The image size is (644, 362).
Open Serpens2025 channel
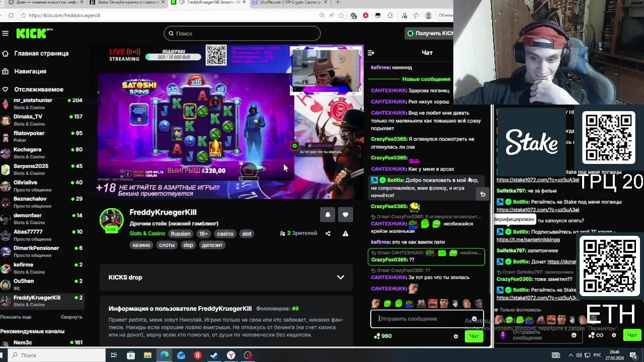click(x=42, y=169)
